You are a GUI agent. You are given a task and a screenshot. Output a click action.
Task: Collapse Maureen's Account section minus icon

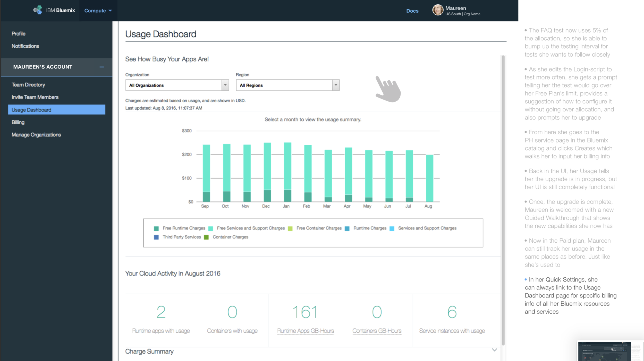tap(101, 67)
